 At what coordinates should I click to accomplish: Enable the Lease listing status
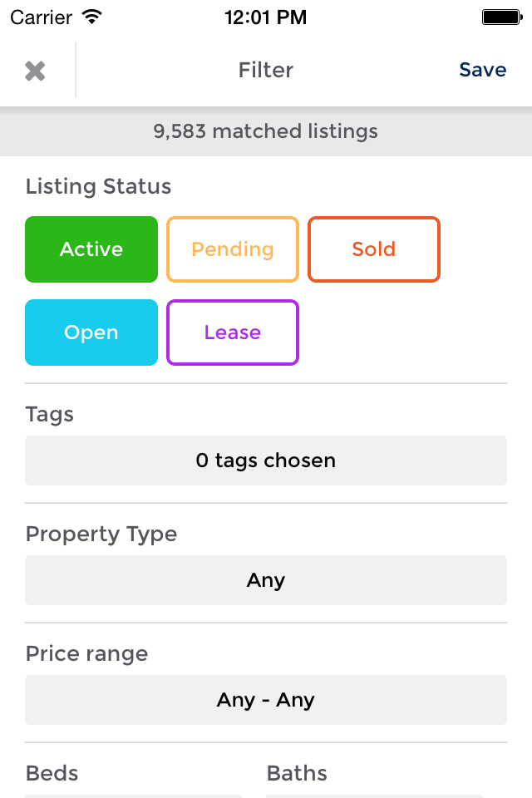coord(233,332)
